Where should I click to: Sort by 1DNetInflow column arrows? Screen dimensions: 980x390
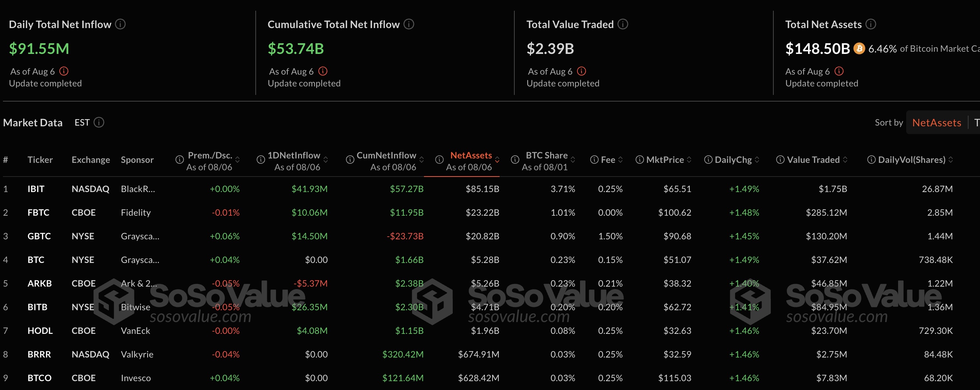[326, 160]
